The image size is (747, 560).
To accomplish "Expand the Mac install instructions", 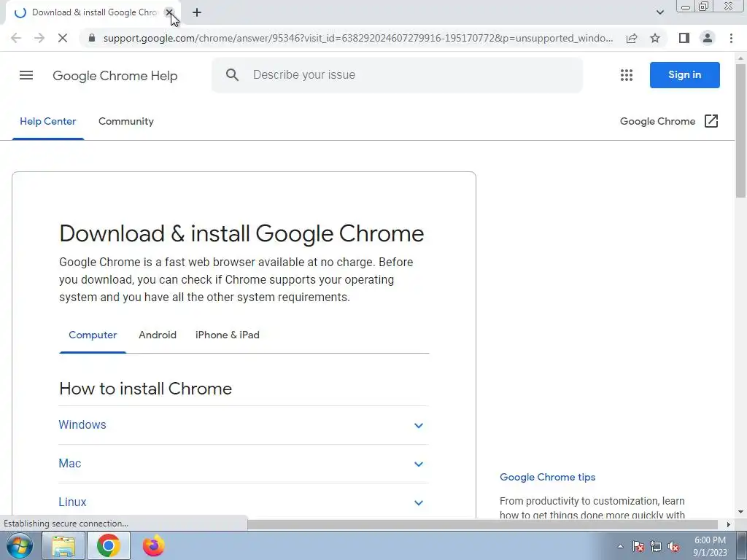I will [244, 464].
